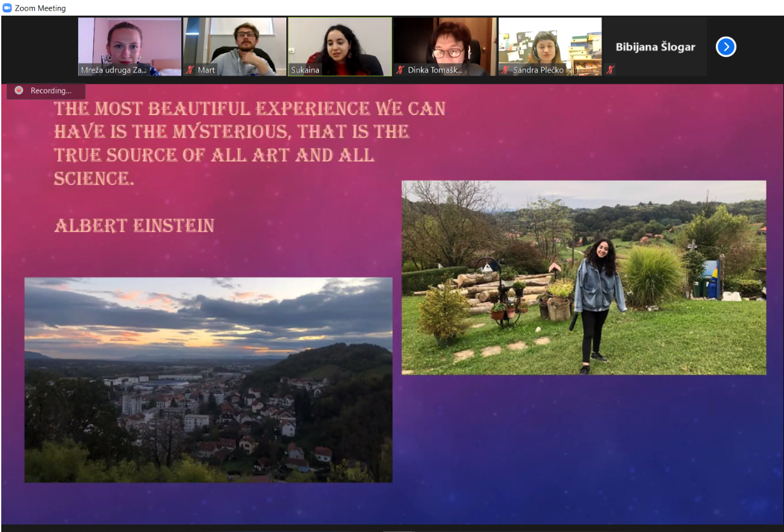Click the Sukaina name label
This screenshot has height=532, width=784.
(305, 70)
